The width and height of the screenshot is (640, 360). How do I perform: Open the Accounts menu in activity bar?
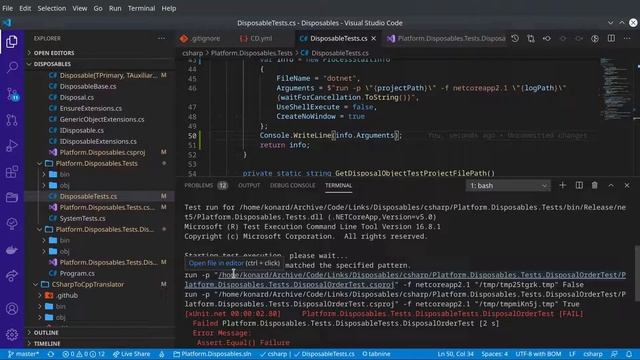pyautogui.click(x=12, y=309)
